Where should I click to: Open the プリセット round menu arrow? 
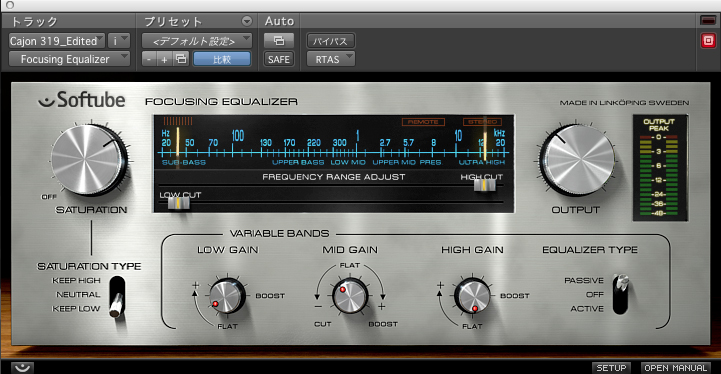coord(247,21)
